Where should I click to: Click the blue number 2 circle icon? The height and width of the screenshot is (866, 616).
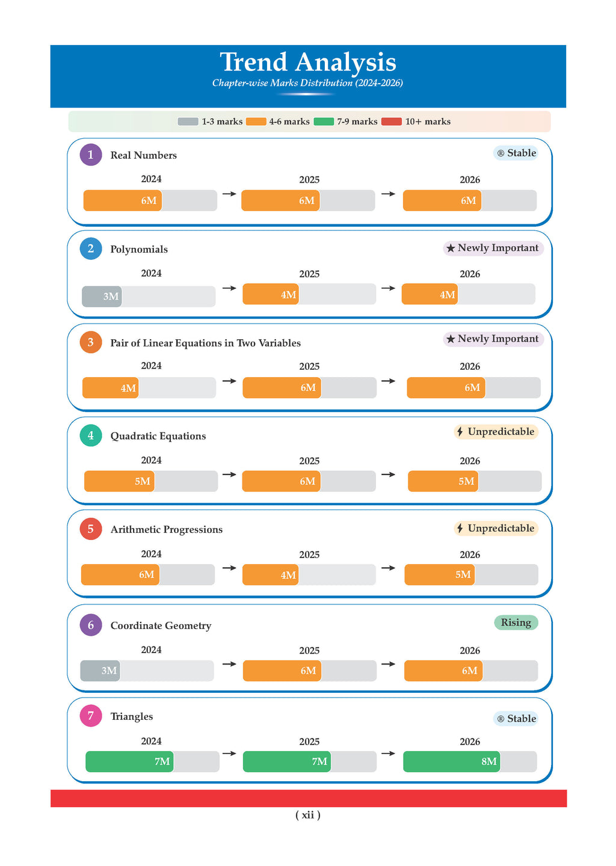click(x=91, y=248)
